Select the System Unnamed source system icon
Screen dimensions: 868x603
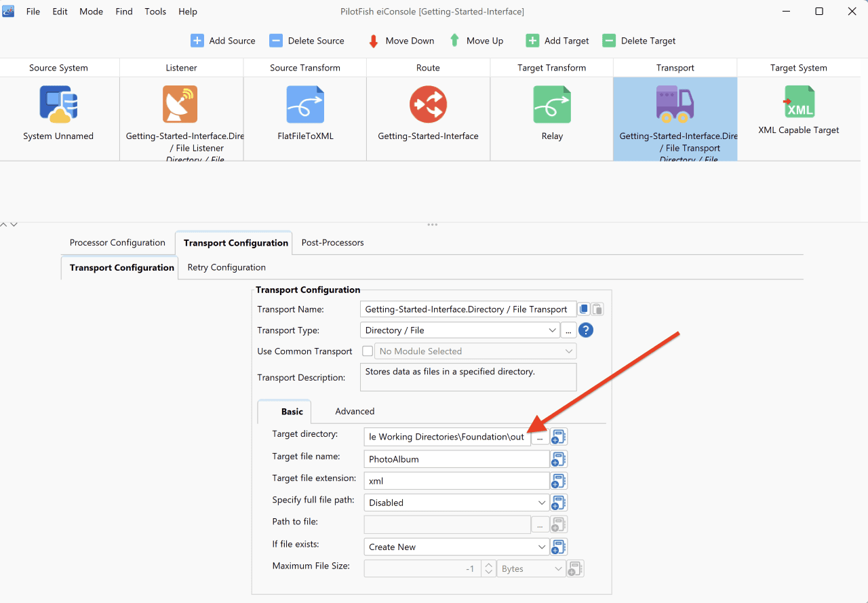(x=58, y=104)
